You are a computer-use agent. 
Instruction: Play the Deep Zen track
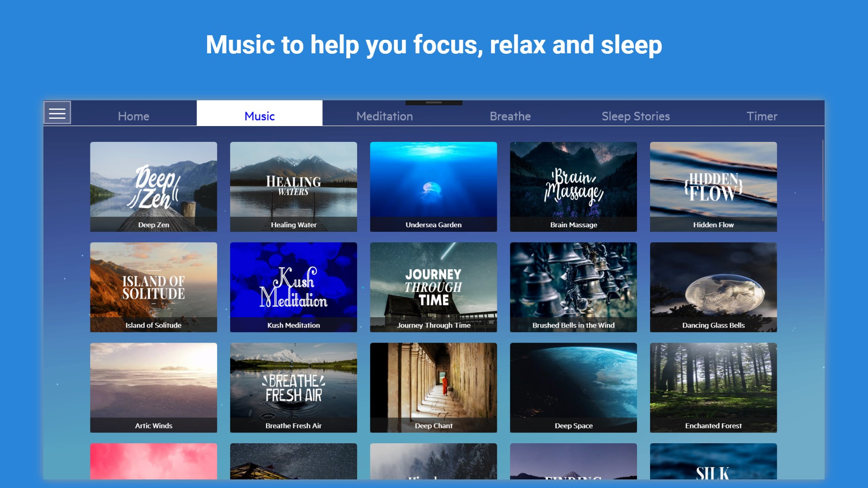[153, 187]
